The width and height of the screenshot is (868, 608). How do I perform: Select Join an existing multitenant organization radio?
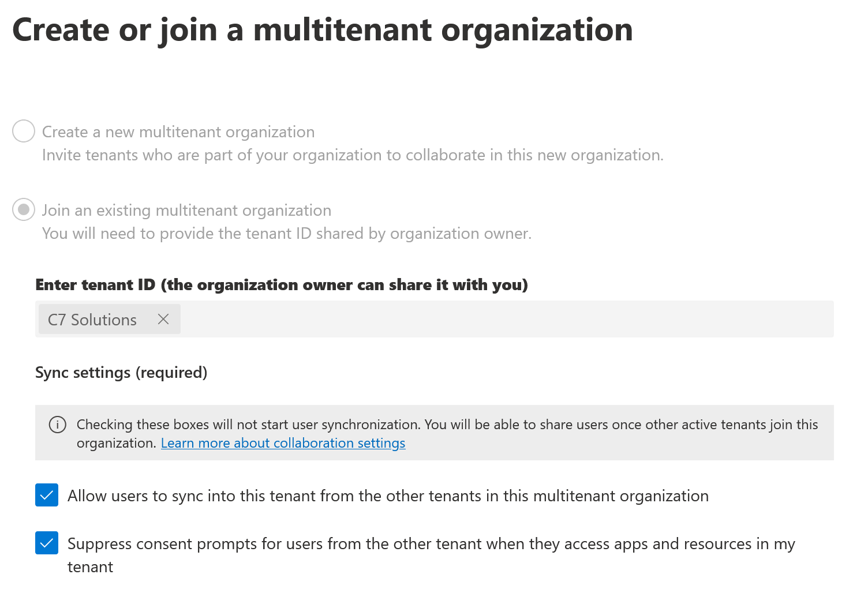(24, 210)
